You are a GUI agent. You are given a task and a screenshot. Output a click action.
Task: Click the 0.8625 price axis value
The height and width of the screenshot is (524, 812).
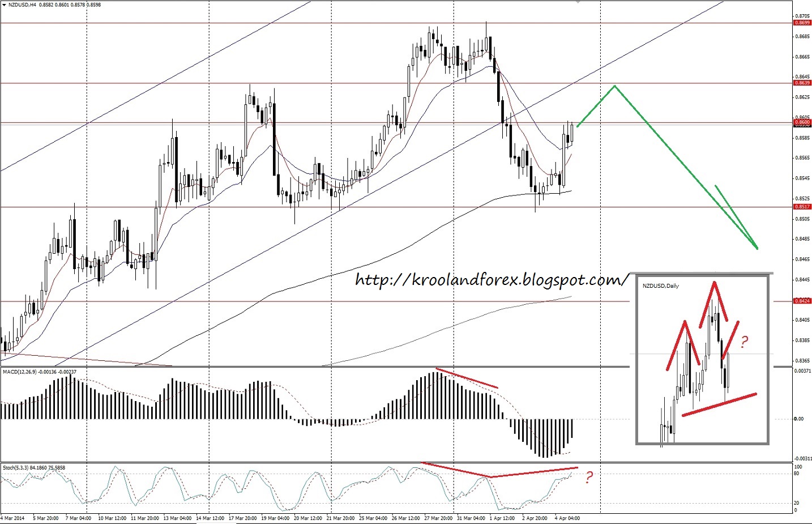coord(802,97)
